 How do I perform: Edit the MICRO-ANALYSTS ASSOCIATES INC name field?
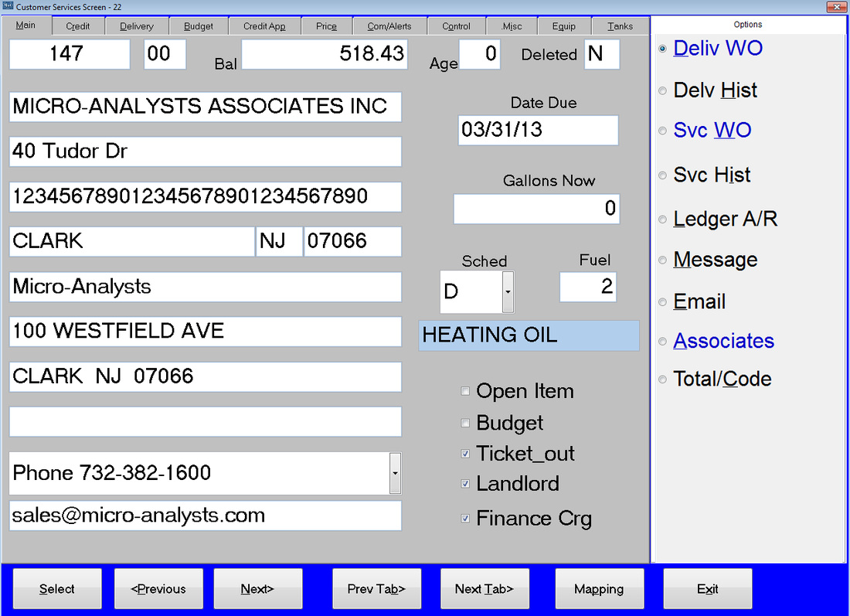[205, 107]
